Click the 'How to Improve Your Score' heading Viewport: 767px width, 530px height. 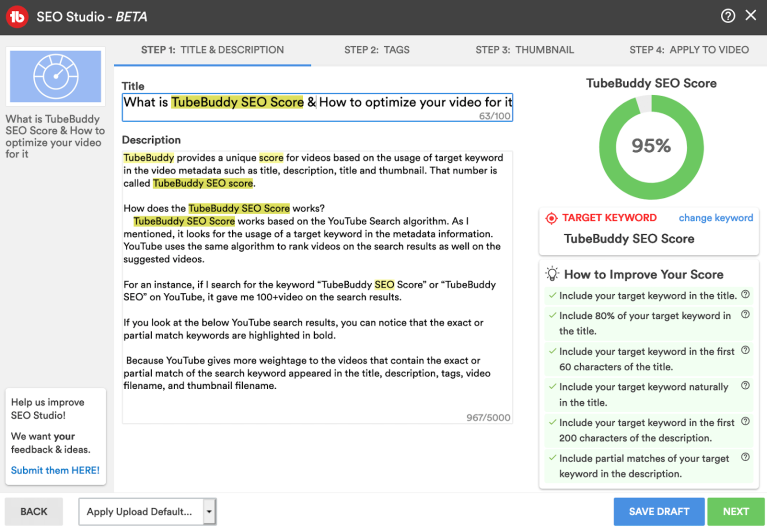tap(644, 275)
